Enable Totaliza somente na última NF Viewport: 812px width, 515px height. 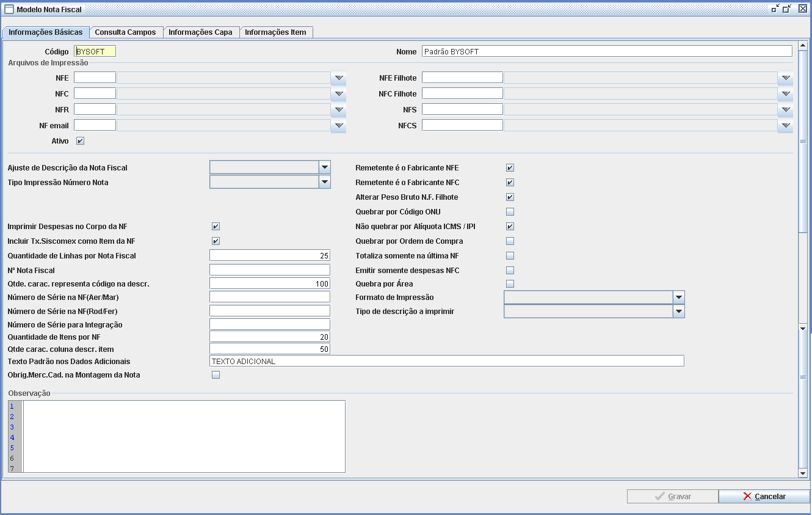[510, 256]
